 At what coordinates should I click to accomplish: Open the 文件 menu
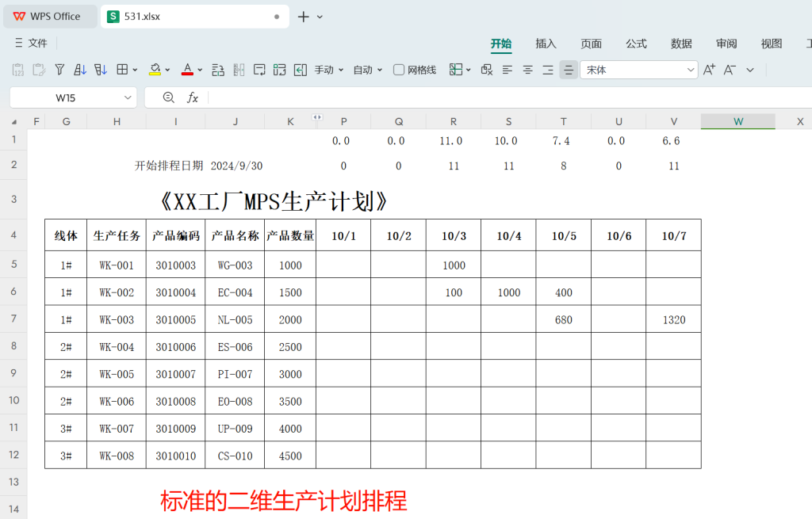tap(32, 43)
